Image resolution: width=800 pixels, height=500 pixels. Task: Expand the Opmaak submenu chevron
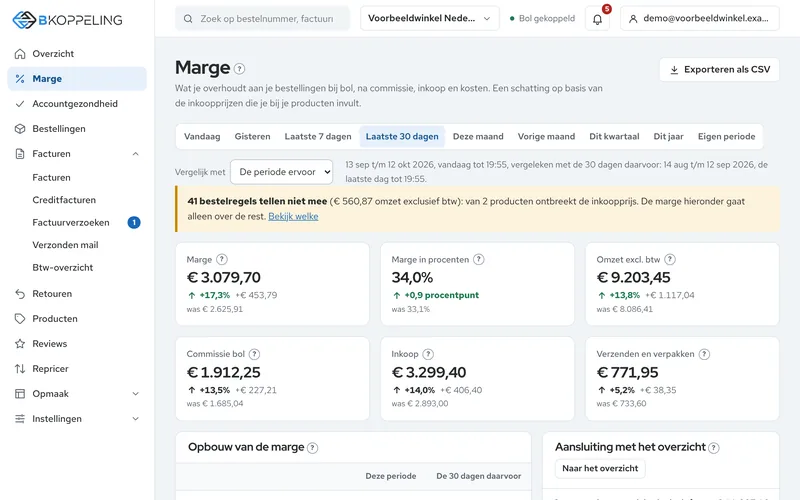pos(135,393)
